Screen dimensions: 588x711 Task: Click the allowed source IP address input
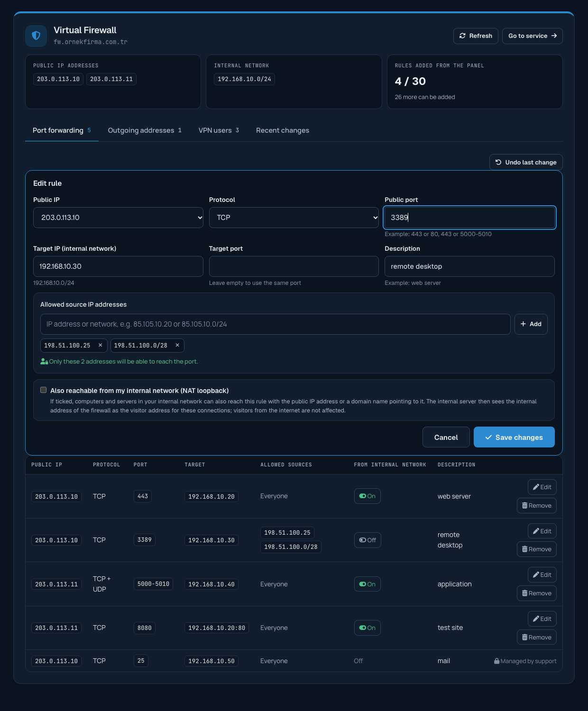276,324
